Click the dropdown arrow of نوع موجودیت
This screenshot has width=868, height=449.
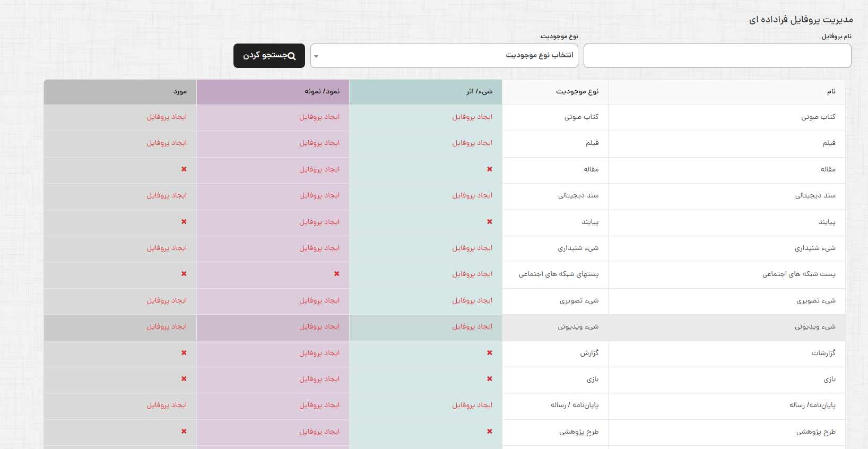[316, 56]
